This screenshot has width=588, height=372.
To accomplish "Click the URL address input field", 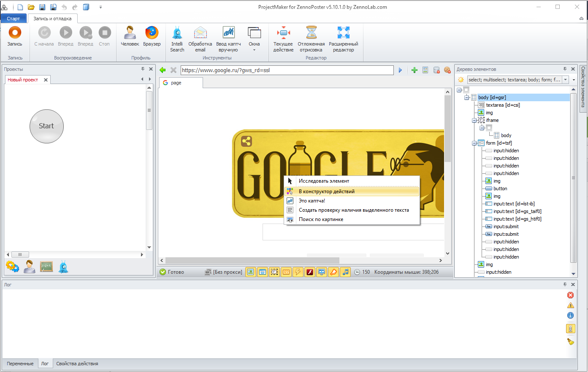I will click(x=287, y=70).
